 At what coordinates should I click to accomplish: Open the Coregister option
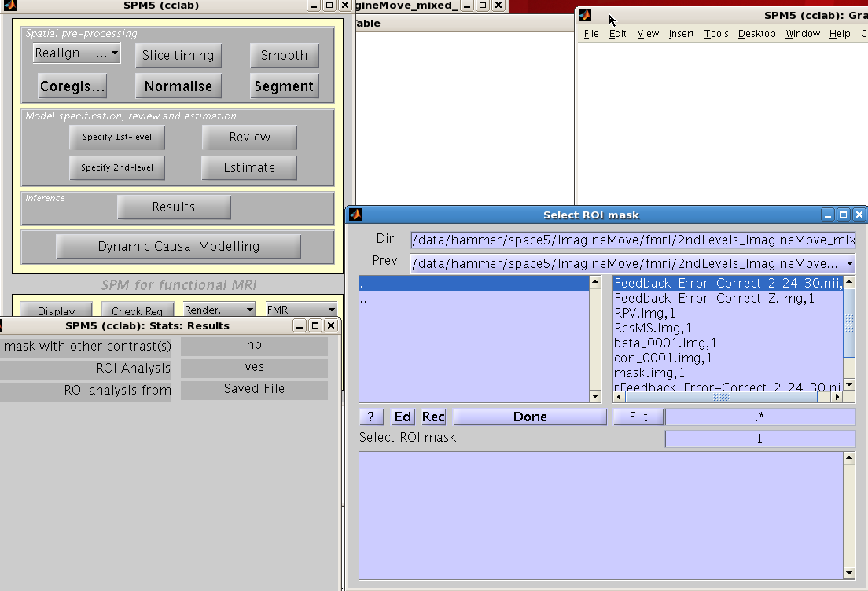[72, 86]
